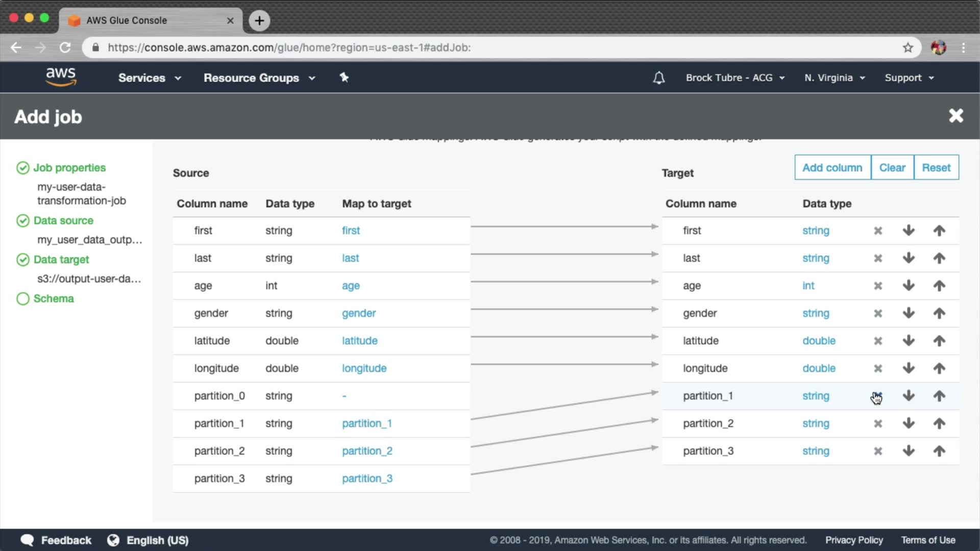Open Brock Tubre account menu
Viewport: 980px width, 551px height.
pos(734,78)
